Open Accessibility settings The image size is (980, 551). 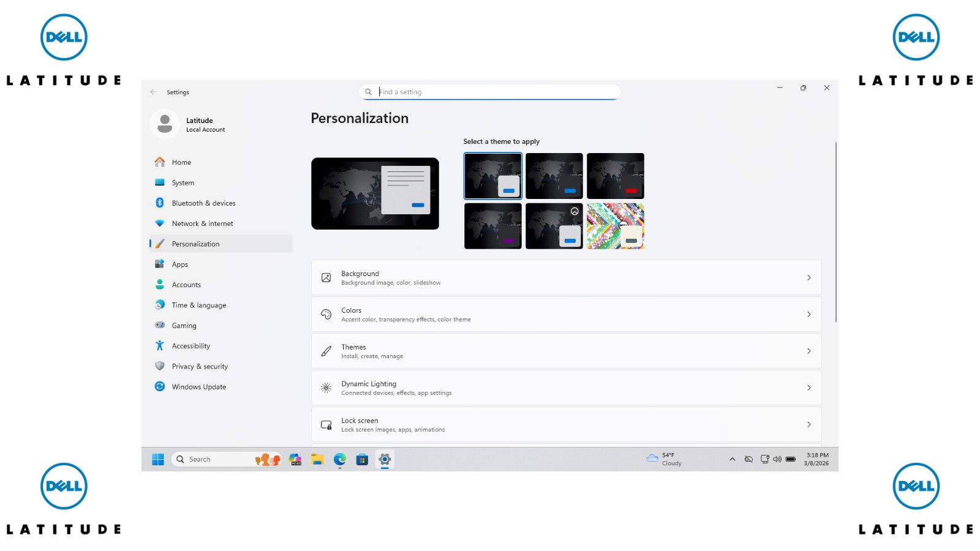[221, 346]
